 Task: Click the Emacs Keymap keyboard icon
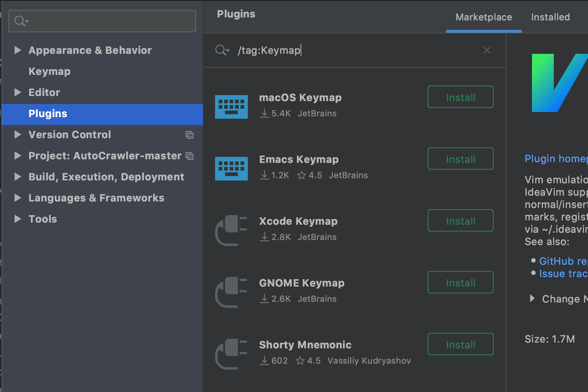231,169
